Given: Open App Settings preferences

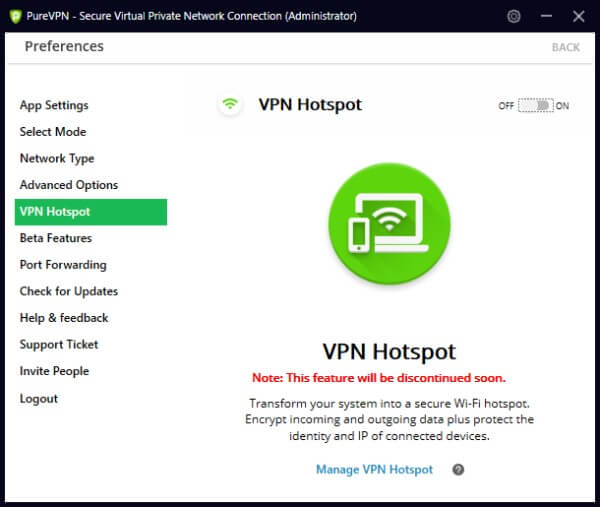Looking at the screenshot, I should 54,105.
